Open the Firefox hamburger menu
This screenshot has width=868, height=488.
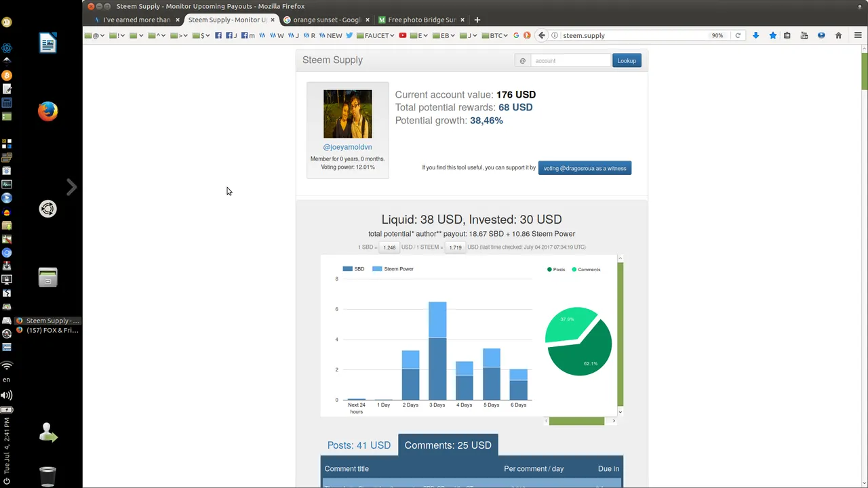(x=858, y=35)
